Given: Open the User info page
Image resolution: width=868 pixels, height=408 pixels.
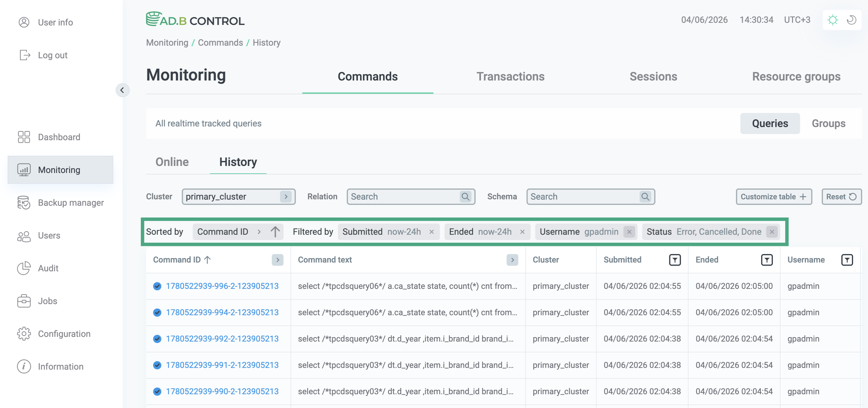Looking at the screenshot, I should [45, 22].
